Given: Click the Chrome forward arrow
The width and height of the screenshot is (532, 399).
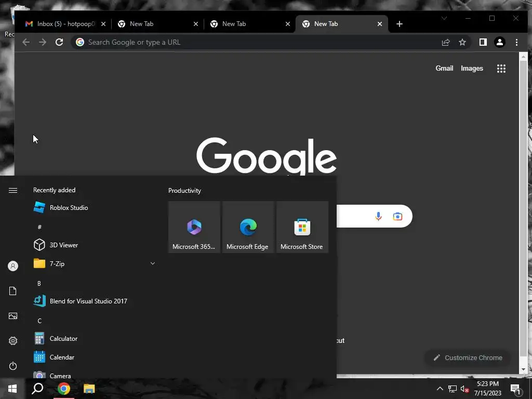Looking at the screenshot, I should [43, 42].
